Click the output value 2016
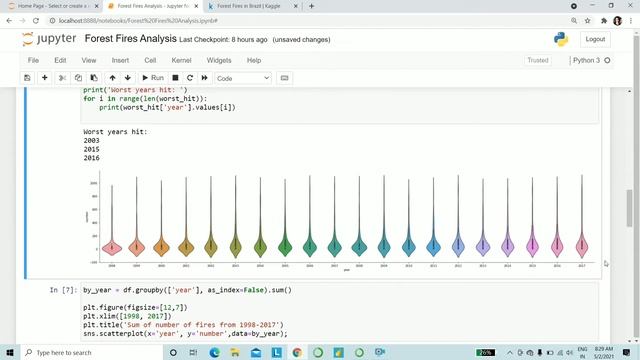This screenshot has width=640, height=360. (x=91, y=158)
